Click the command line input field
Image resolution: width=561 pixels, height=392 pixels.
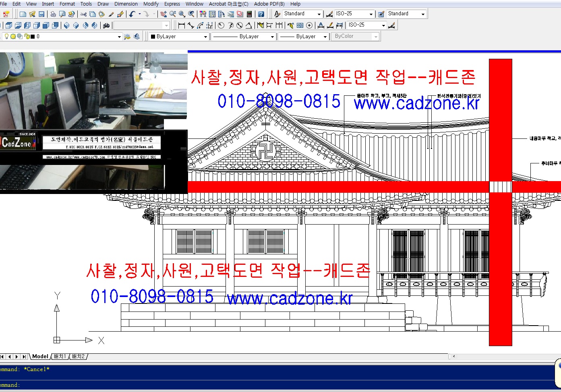pos(278,385)
